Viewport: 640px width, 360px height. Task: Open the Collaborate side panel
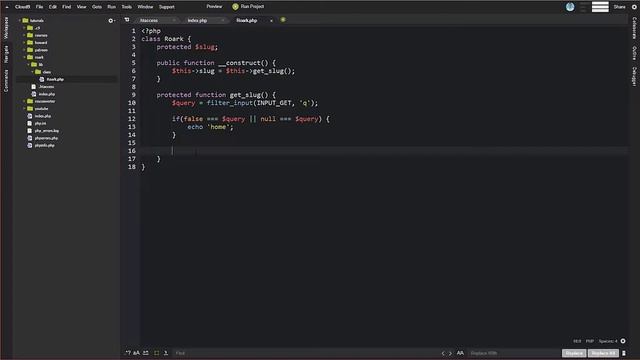(x=634, y=29)
